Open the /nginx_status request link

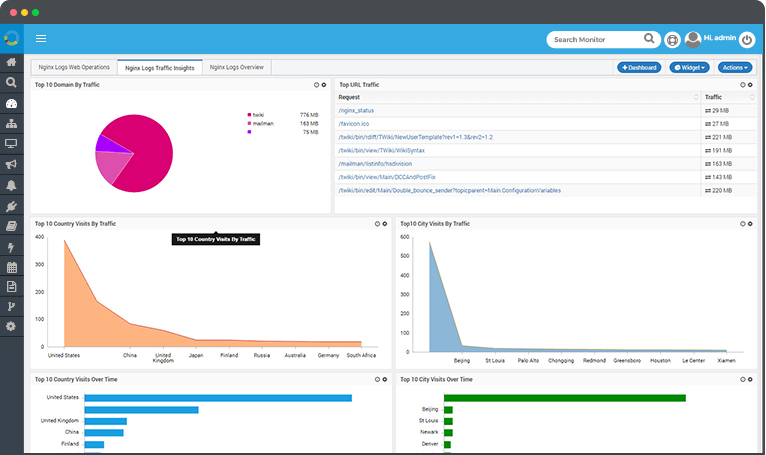[356, 110]
